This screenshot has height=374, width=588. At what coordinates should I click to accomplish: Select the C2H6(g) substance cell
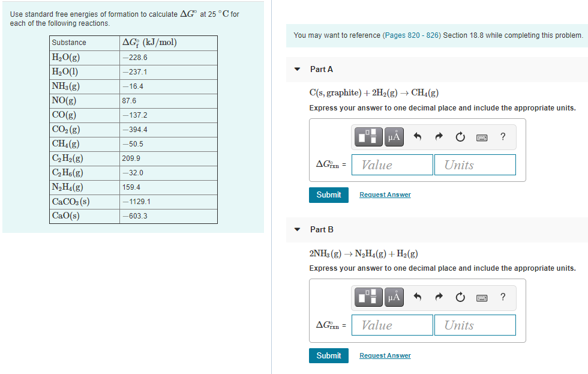85,173
